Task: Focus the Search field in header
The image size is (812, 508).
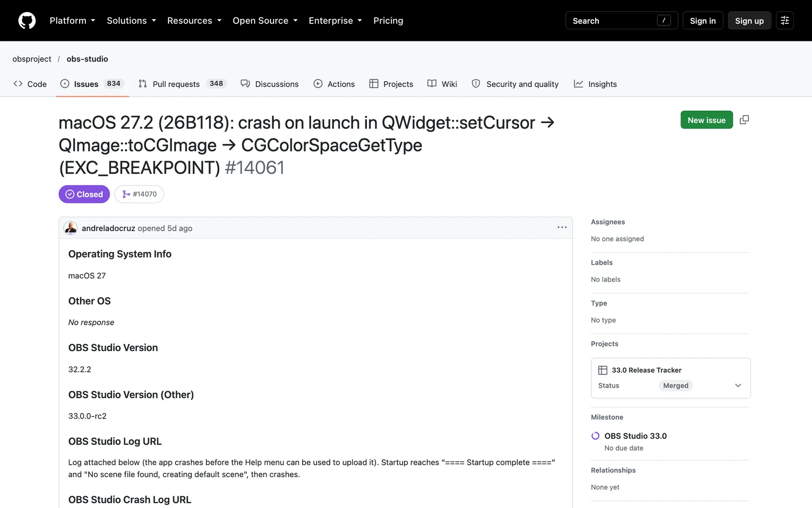Action: pyautogui.click(x=622, y=21)
